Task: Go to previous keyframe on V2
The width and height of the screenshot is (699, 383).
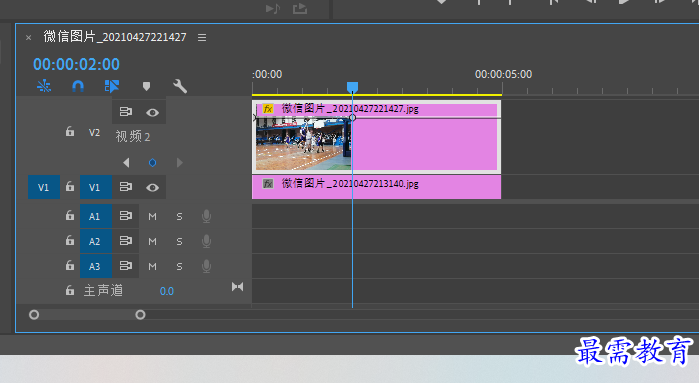Action: (x=126, y=163)
